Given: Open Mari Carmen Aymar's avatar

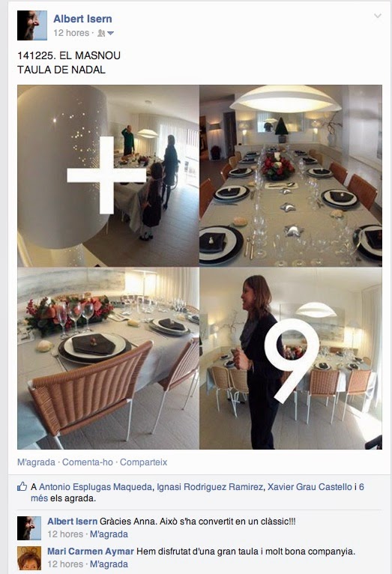Looking at the screenshot, I should pyautogui.click(x=29, y=558).
